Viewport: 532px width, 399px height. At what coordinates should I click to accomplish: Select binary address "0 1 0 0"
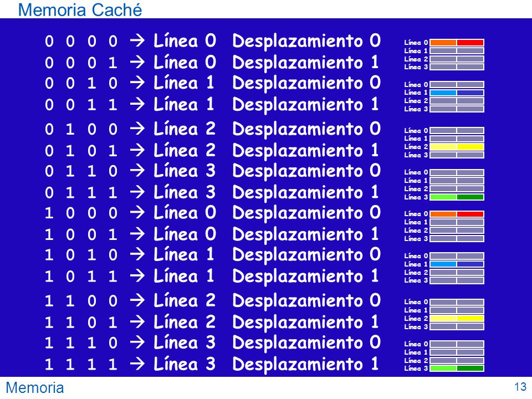pos(81,129)
